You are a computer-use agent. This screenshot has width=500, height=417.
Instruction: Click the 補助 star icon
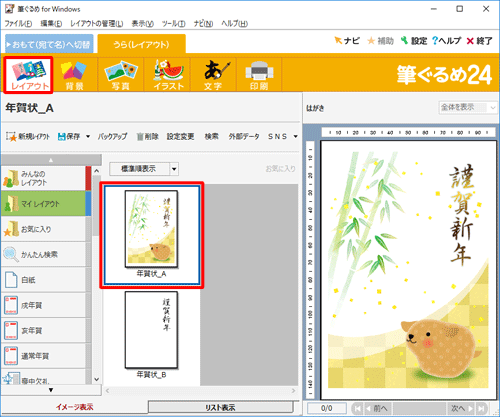(x=380, y=41)
